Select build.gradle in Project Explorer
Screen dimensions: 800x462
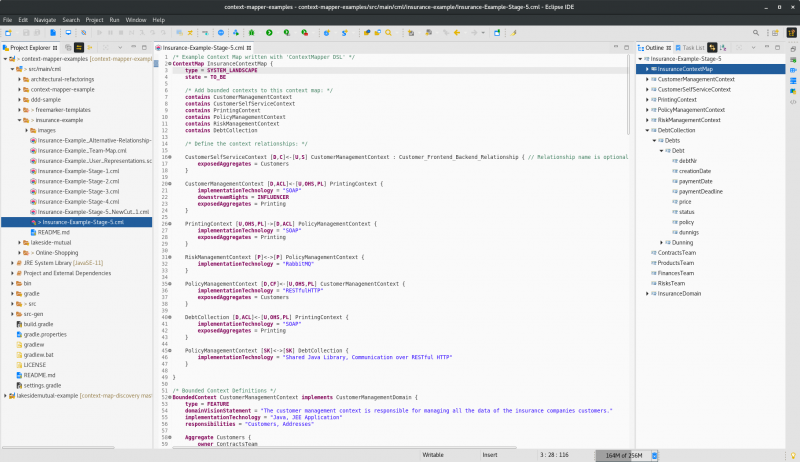pos(38,324)
